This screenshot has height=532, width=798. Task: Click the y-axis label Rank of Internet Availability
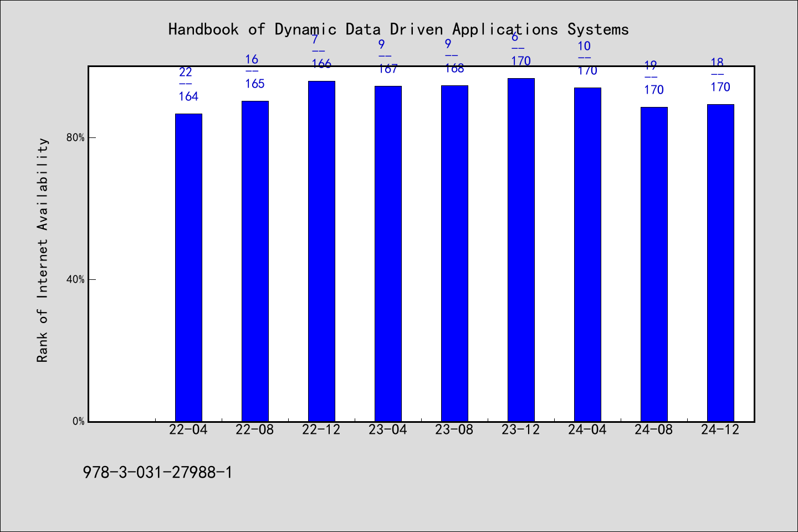(43, 250)
